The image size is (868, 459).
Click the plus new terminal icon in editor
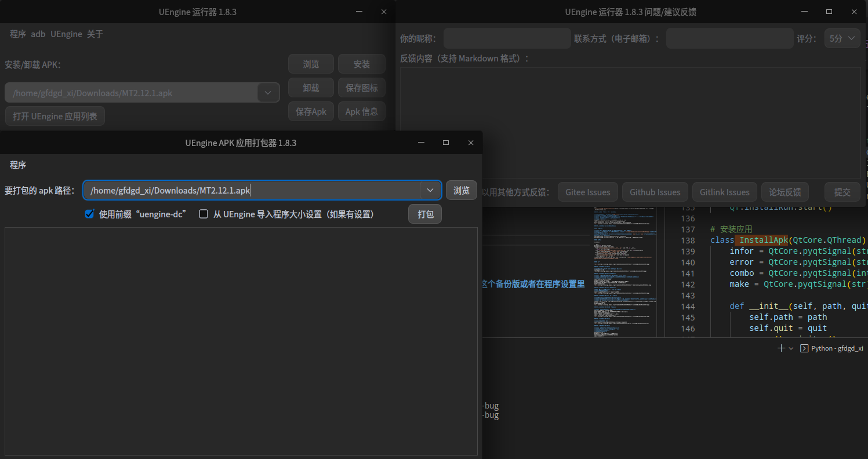781,348
